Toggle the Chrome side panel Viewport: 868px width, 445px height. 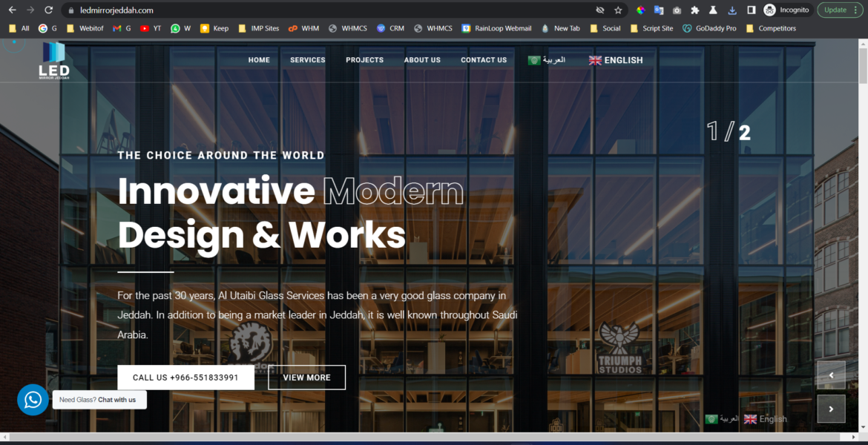pos(751,10)
